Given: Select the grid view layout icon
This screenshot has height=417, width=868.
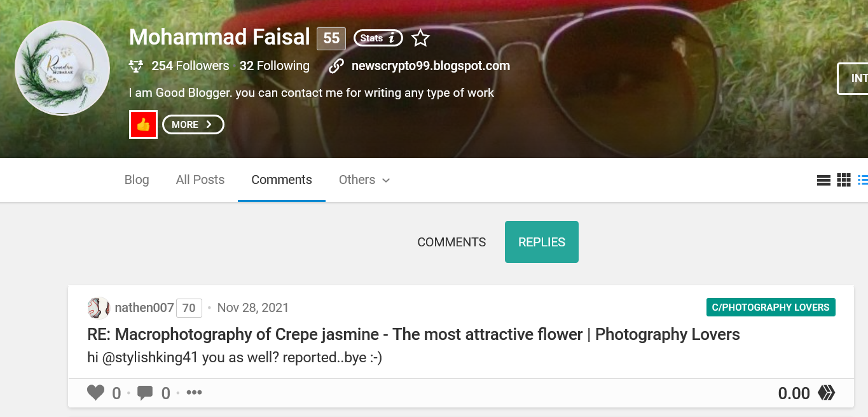Looking at the screenshot, I should coord(844,180).
